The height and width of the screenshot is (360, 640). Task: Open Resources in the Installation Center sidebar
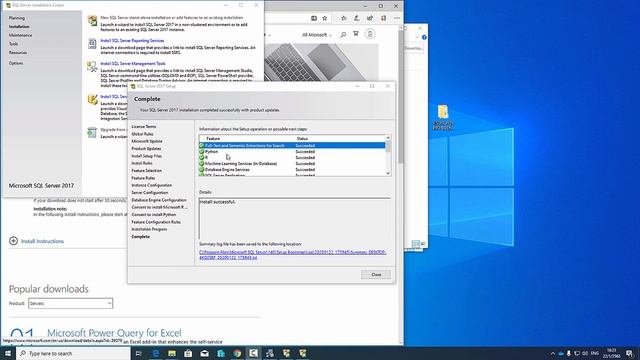pyautogui.click(x=18, y=52)
